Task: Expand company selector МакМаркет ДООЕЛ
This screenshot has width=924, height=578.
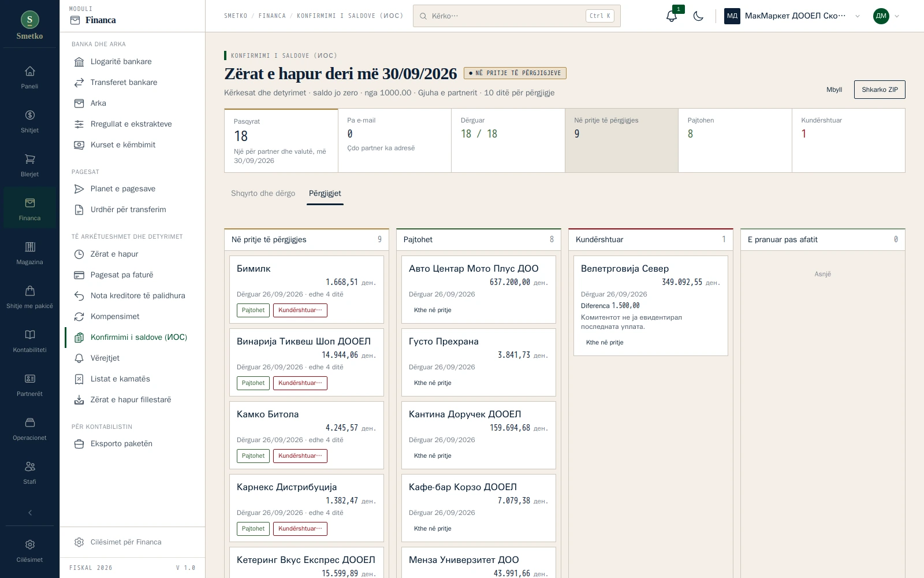Action: tap(792, 16)
